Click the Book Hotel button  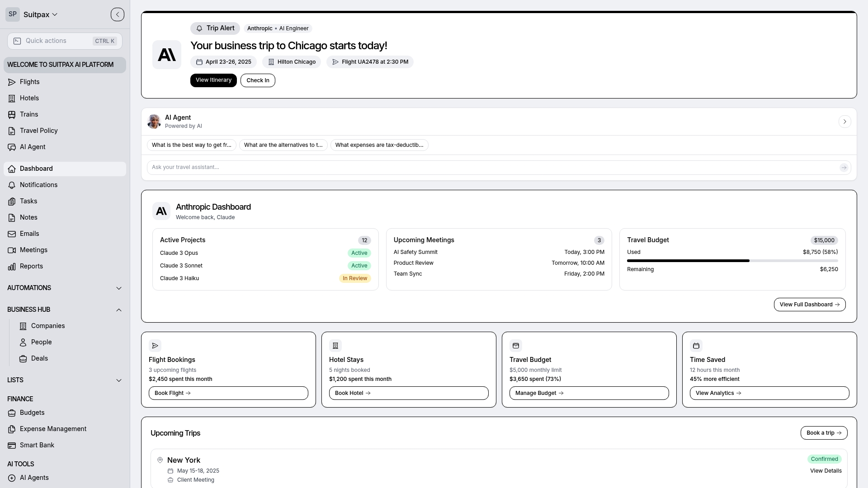pos(409,393)
